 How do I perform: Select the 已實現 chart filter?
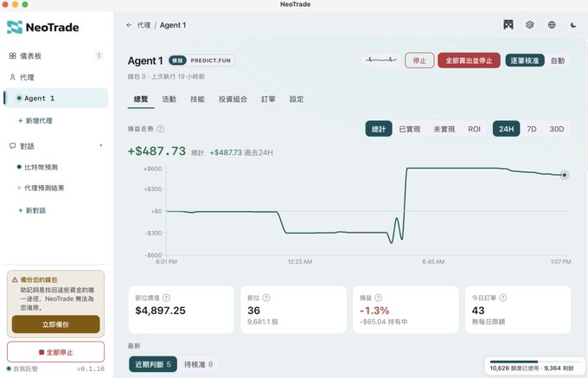pyautogui.click(x=410, y=129)
